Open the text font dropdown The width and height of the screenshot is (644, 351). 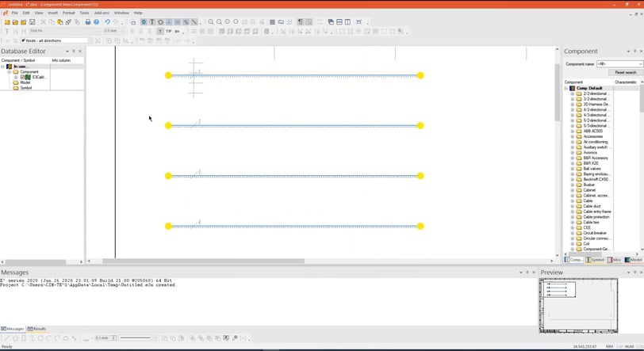click(98, 31)
